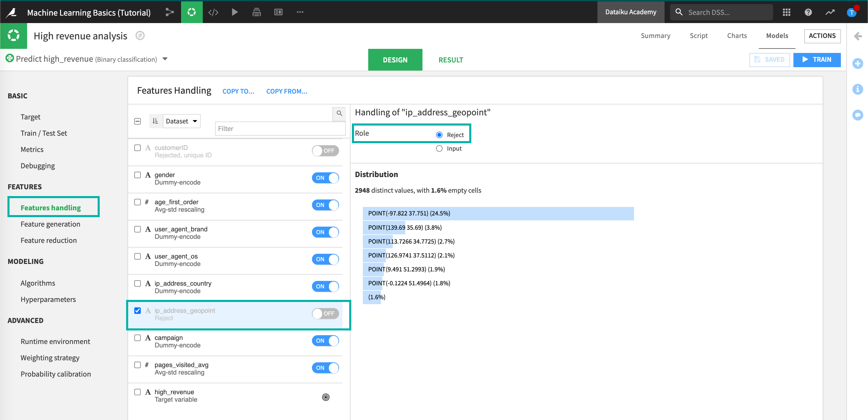Open the Flow icon in the top bar
Viewport: 868px width, 420px height.
pos(170,12)
